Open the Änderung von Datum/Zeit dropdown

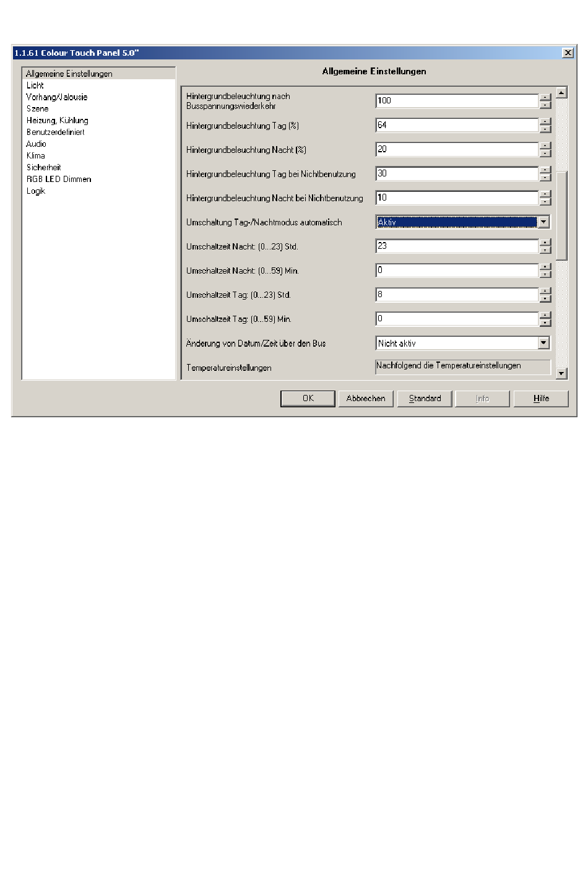pos(543,343)
